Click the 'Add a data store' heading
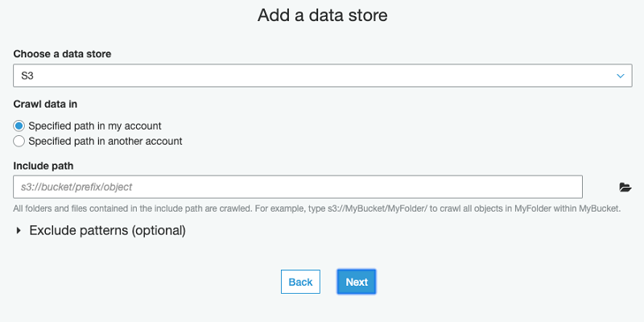644x322 pixels. 322,15
